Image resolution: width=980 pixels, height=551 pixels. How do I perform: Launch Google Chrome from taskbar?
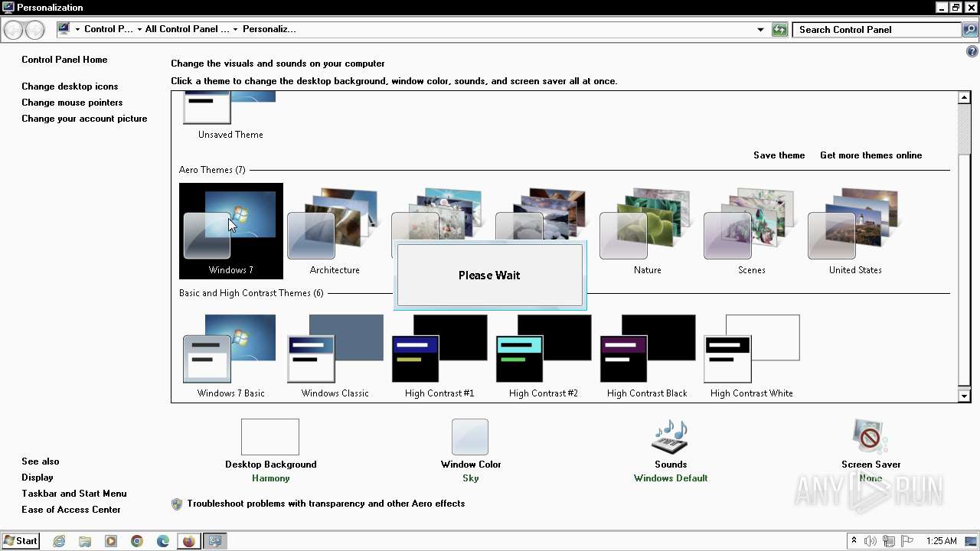[137, 541]
